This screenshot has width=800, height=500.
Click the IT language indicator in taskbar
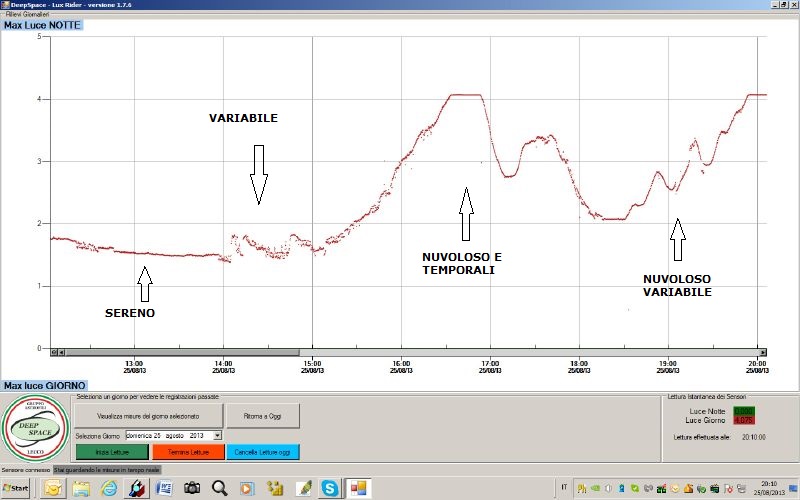pyautogui.click(x=565, y=487)
